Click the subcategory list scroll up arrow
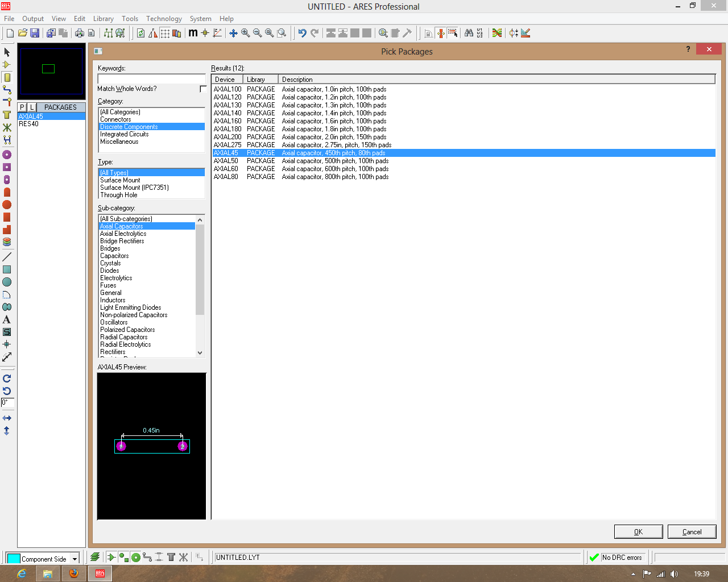The width and height of the screenshot is (728, 582). point(200,219)
